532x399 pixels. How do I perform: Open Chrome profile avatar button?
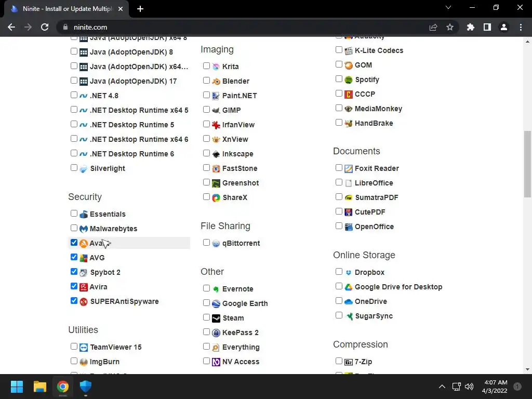504,27
